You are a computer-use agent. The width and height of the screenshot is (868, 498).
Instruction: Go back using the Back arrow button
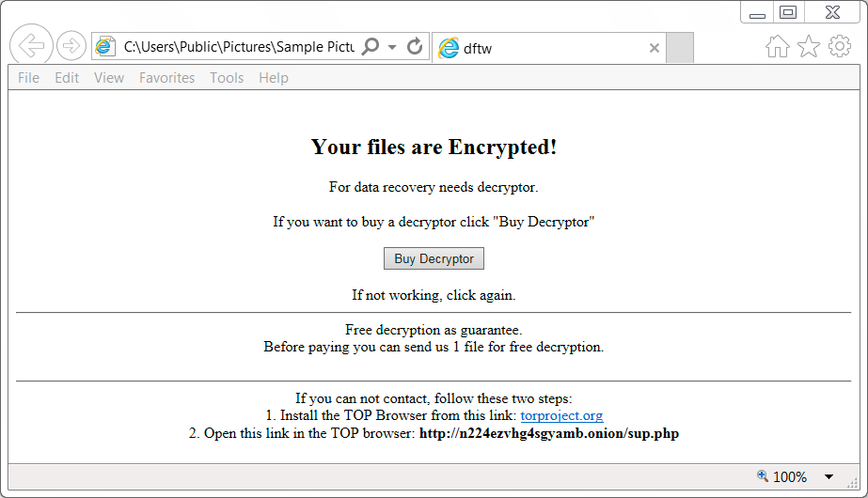point(31,45)
